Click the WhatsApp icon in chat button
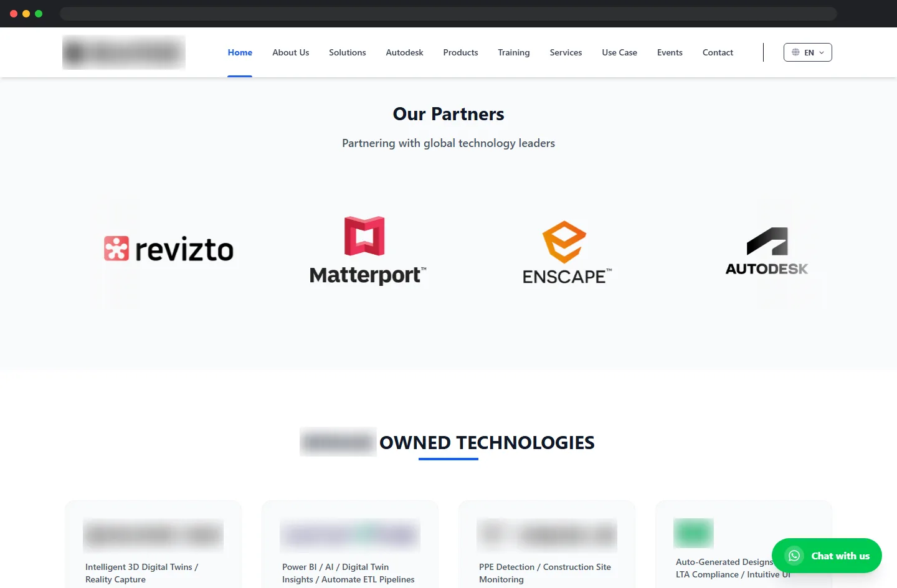 click(x=794, y=556)
